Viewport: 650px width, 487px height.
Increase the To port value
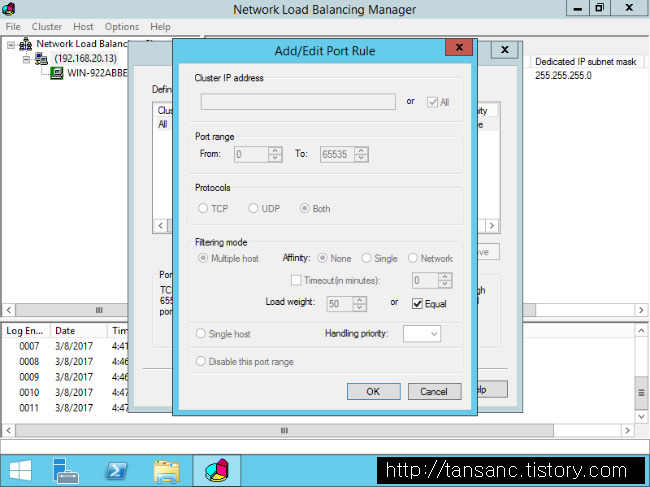pyautogui.click(x=361, y=151)
